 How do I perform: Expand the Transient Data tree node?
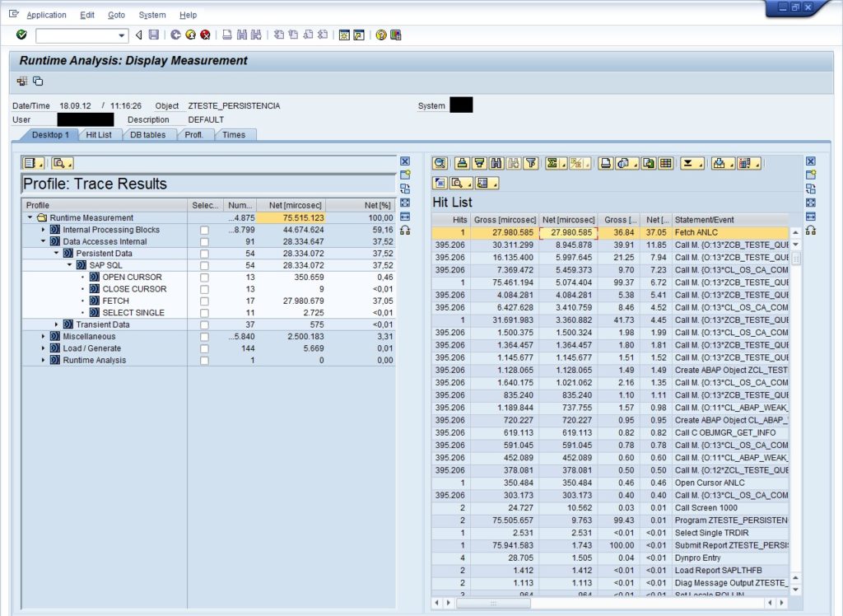pyautogui.click(x=56, y=325)
